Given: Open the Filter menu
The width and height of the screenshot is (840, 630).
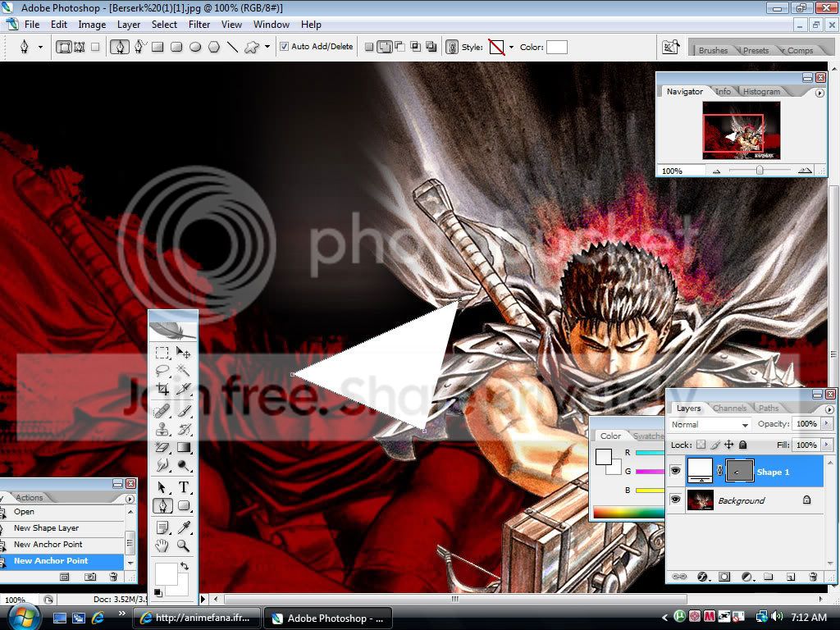Looking at the screenshot, I should pyautogui.click(x=199, y=25).
